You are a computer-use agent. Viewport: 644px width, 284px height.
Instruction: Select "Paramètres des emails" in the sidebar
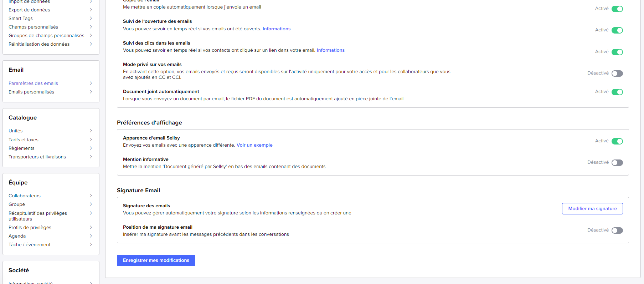pos(33,83)
